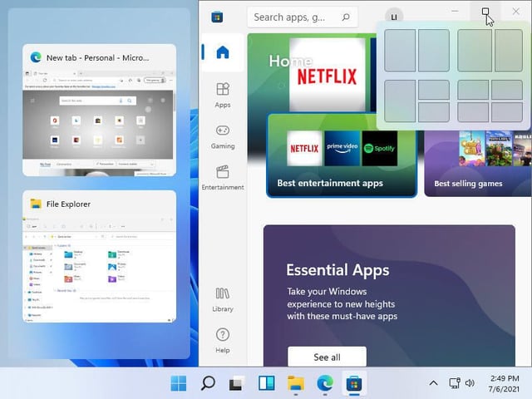Snap window to narrow right zone layout
532x399 pixels.
coord(508,50)
